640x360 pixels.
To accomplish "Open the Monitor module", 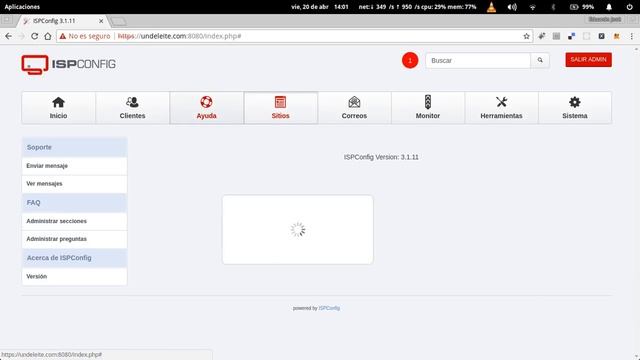I will tap(428, 108).
